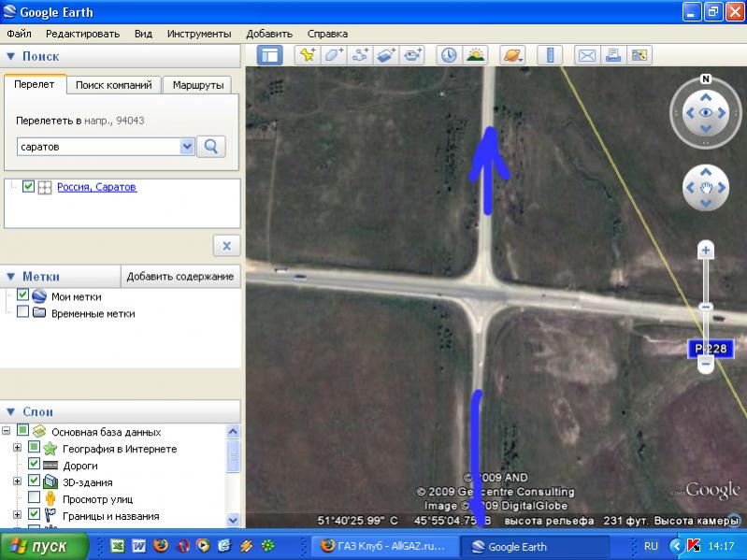Open the Файл menu

(x=19, y=34)
